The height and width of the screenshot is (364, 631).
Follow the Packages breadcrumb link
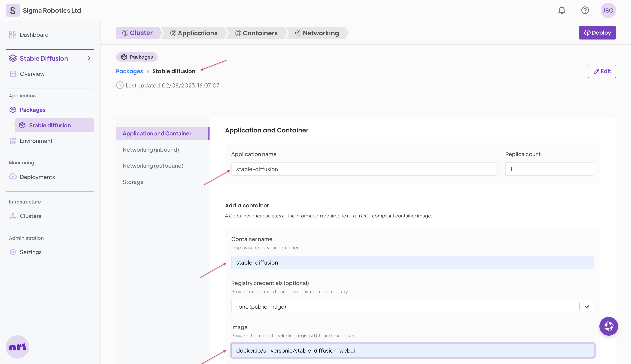(x=129, y=71)
